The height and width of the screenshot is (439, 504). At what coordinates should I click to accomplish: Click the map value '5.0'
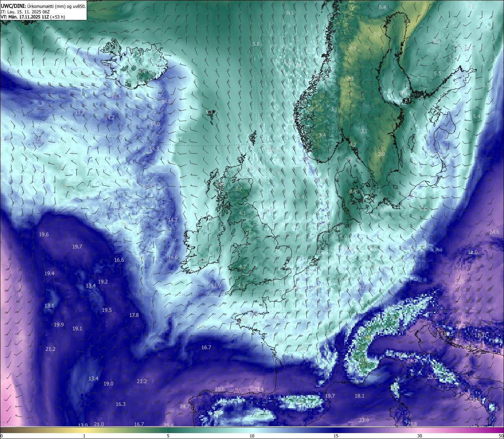343,237
